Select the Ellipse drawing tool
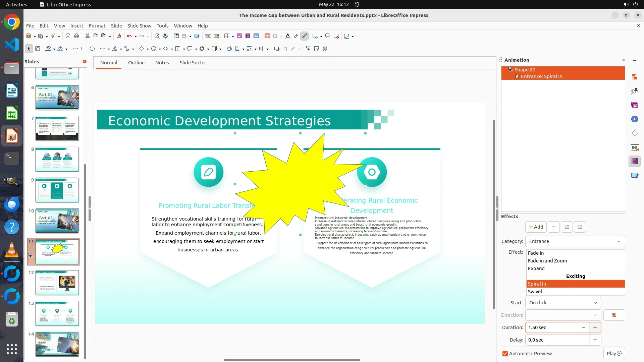This screenshot has width=644, height=362. click(x=92, y=49)
